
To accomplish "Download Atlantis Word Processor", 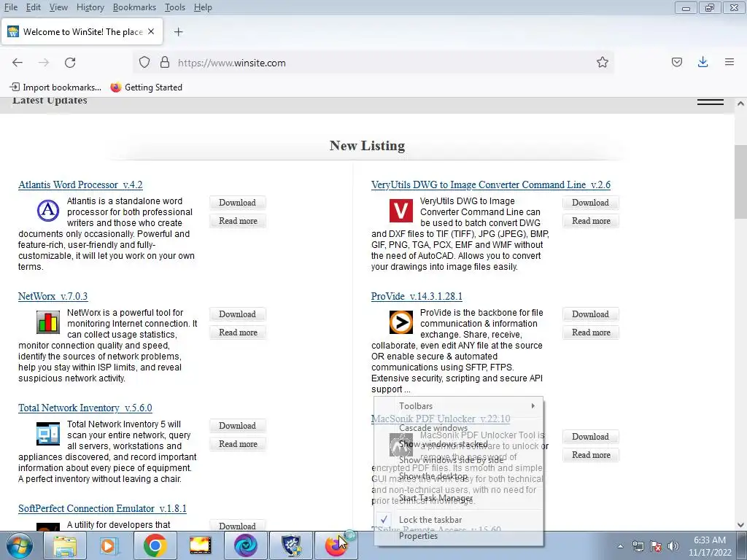I will (x=237, y=203).
